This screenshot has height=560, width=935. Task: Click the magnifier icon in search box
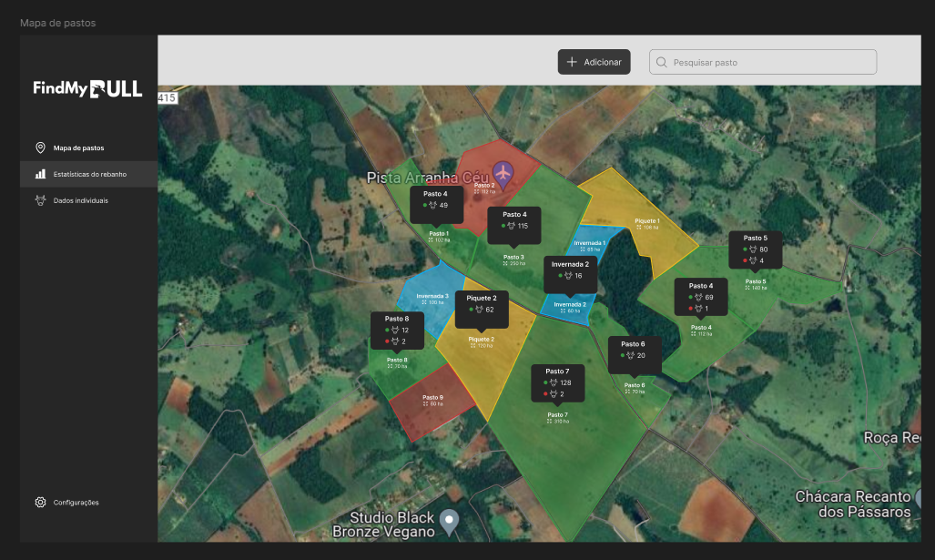(661, 62)
